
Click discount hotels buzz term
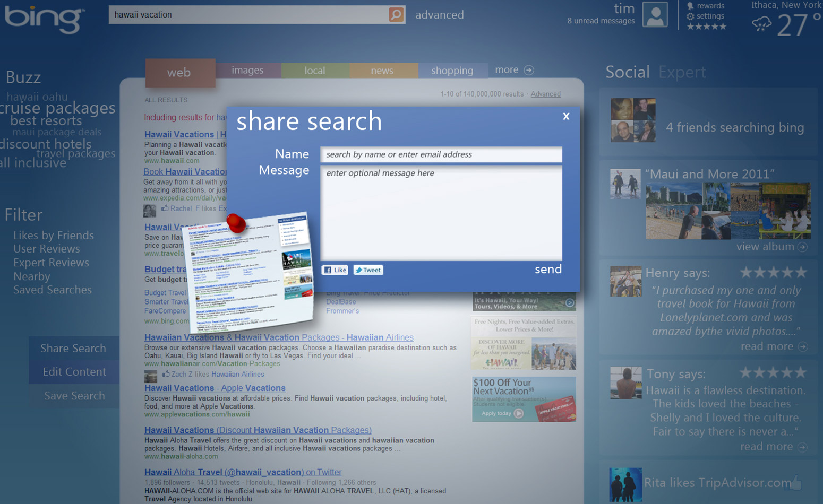click(x=46, y=144)
